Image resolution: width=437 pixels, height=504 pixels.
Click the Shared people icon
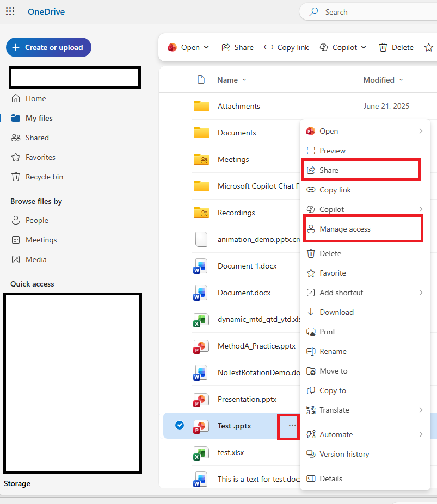tap(16, 138)
